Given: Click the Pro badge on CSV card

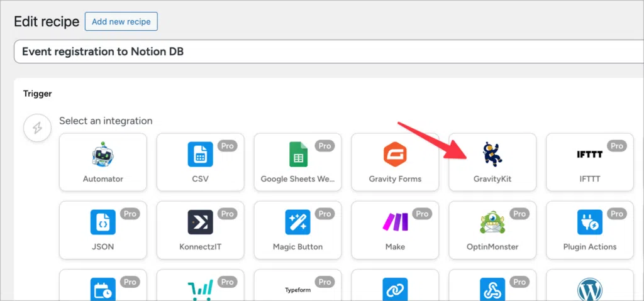Looking at the screenshot, I should pyautogui.click(x=228, y=146).
